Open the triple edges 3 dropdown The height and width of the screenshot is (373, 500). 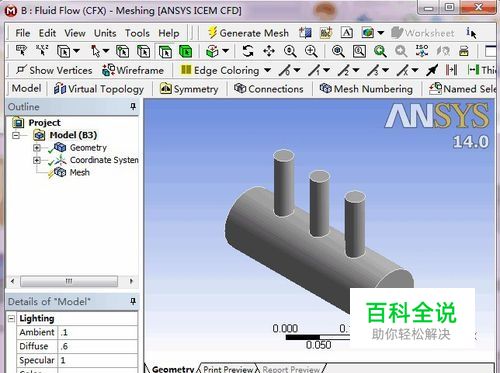click(x=385, y=70)
